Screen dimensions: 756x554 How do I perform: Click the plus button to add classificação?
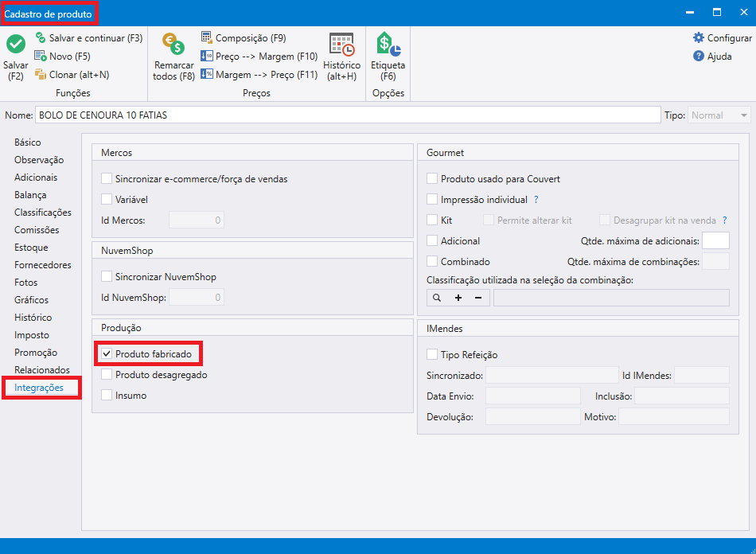pos(458,298)
